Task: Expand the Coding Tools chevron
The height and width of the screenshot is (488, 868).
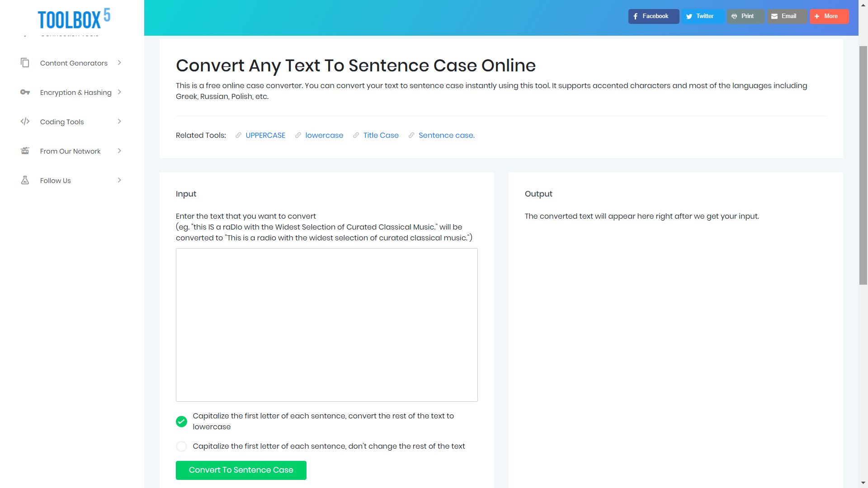Action: coord(119,122)
